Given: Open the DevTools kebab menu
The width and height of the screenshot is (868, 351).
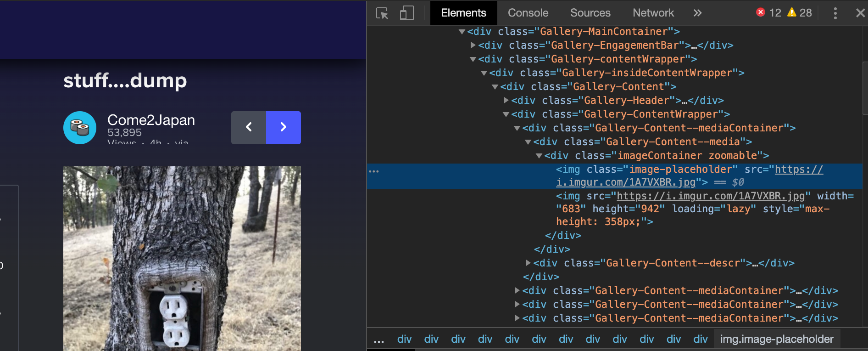Looking at the screenshot, I should 835,13.
